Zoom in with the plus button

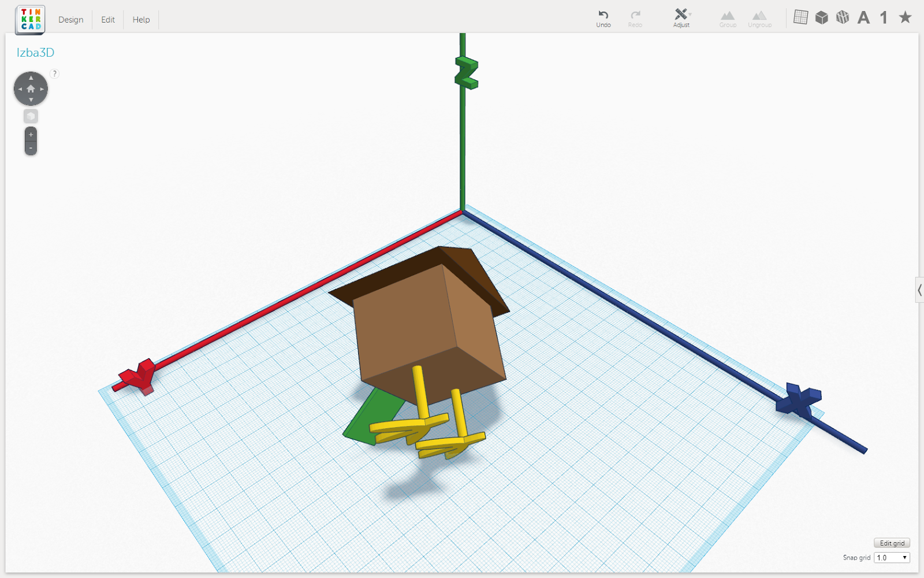click(x=31, y=135)
